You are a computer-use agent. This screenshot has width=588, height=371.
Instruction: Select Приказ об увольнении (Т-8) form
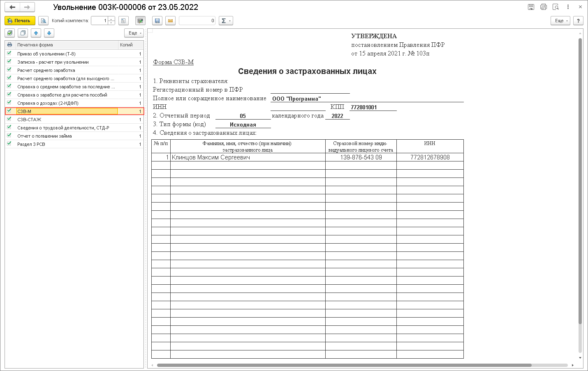pos(46,54)
